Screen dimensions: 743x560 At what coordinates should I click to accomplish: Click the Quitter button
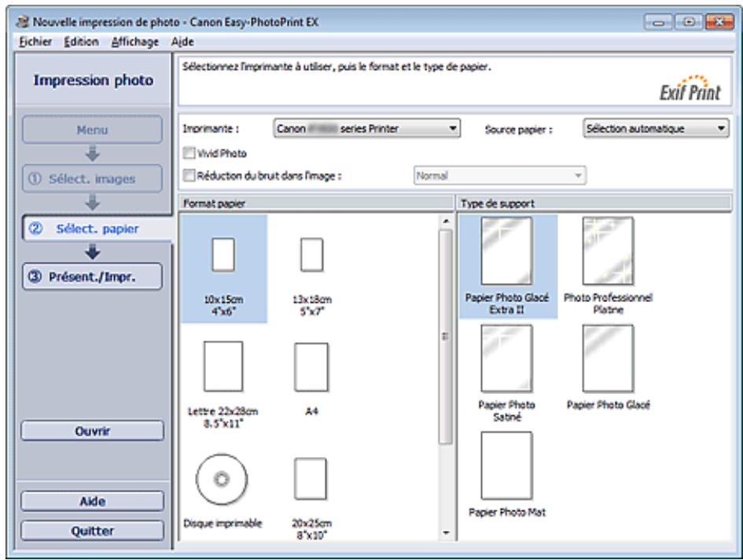tap(92, 531)
